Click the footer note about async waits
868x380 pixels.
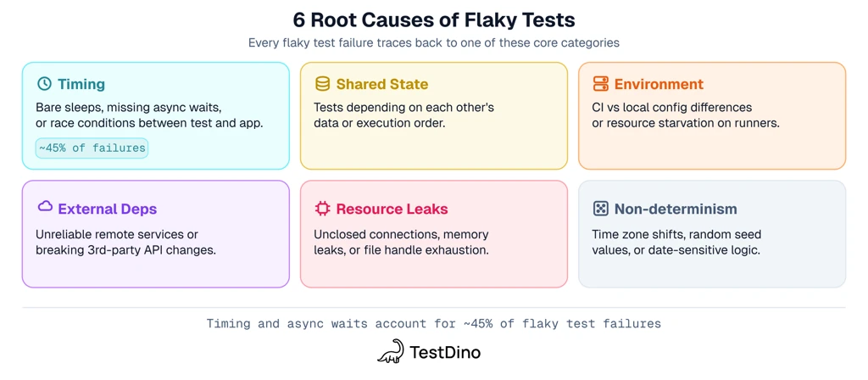coord(433,323)
